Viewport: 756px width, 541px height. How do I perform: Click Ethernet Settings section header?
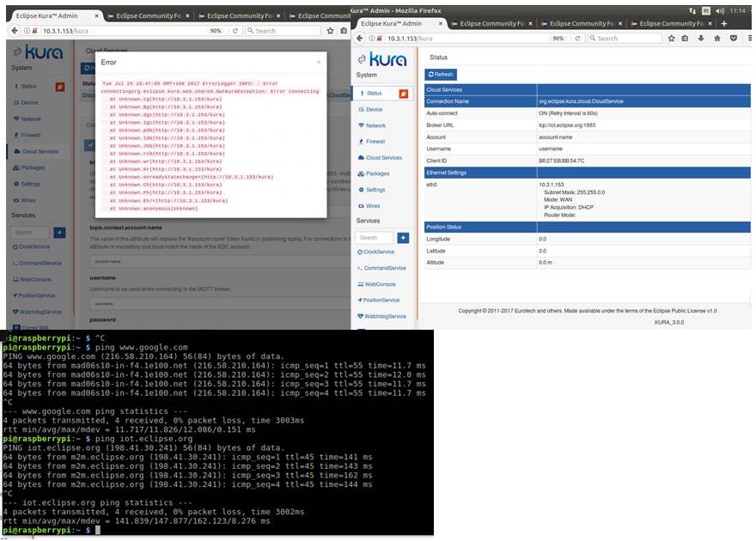pyautogui.click(x=588, y=173)
